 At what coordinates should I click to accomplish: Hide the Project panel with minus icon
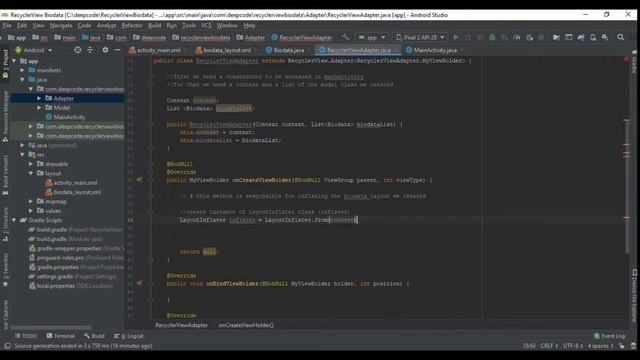[x=117, y=50]
